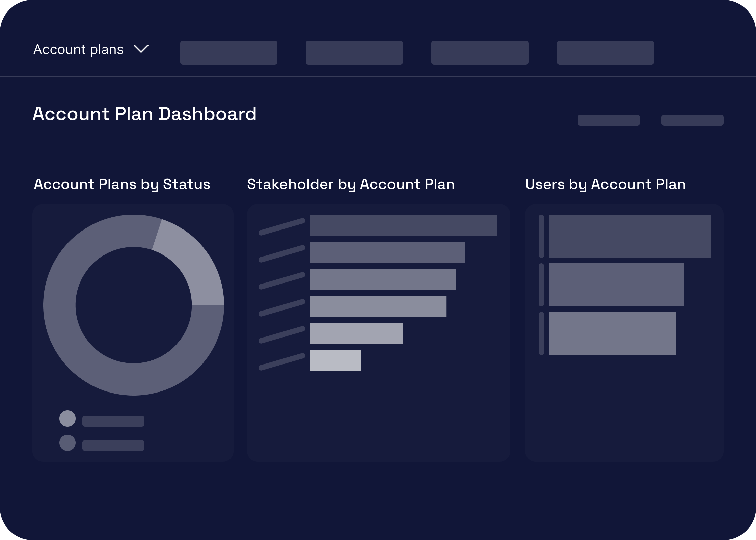Click the first legend label under donut chart
The height and width of the screenshot is (540, 756).
[x=113, y=421]
